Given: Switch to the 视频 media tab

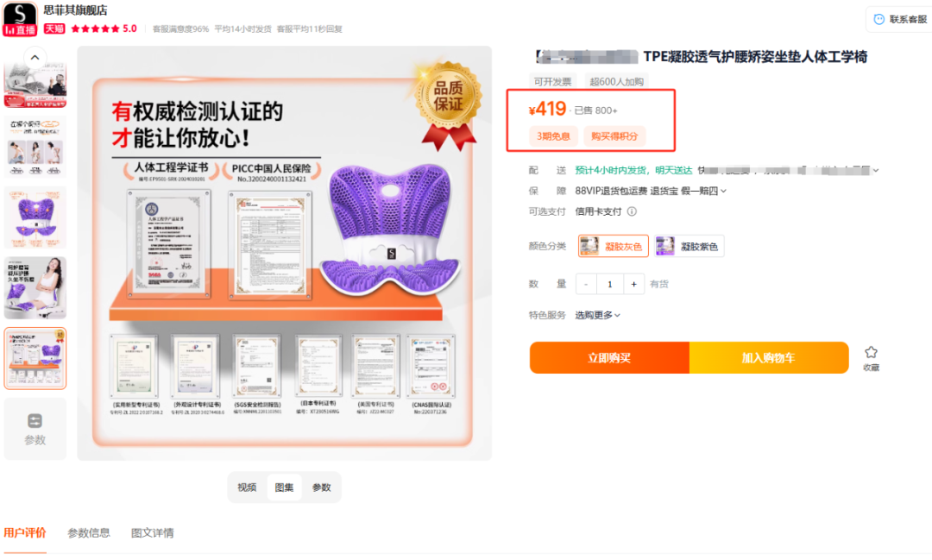Looking at the screenshot, I should 247,488.
